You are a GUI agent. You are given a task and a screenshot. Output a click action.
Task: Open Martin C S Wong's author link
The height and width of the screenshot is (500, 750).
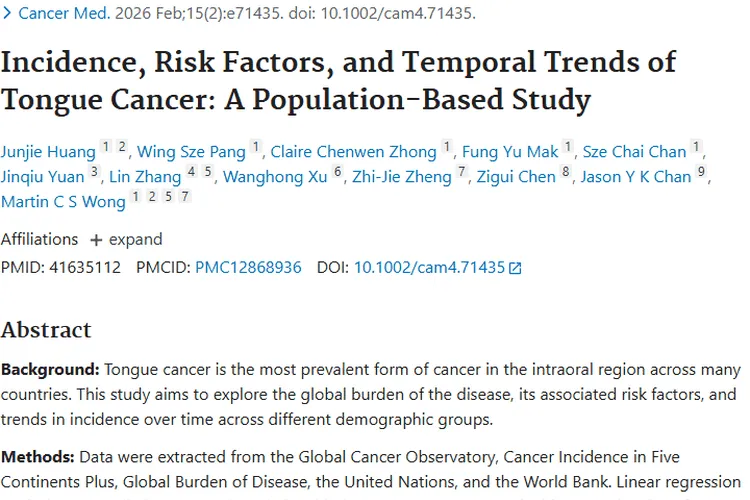[63, 202]
